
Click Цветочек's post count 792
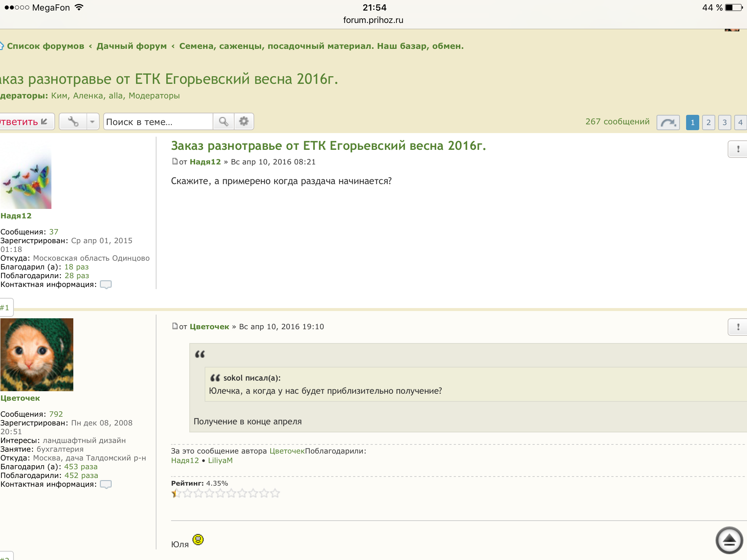click(x=56, y=414)
